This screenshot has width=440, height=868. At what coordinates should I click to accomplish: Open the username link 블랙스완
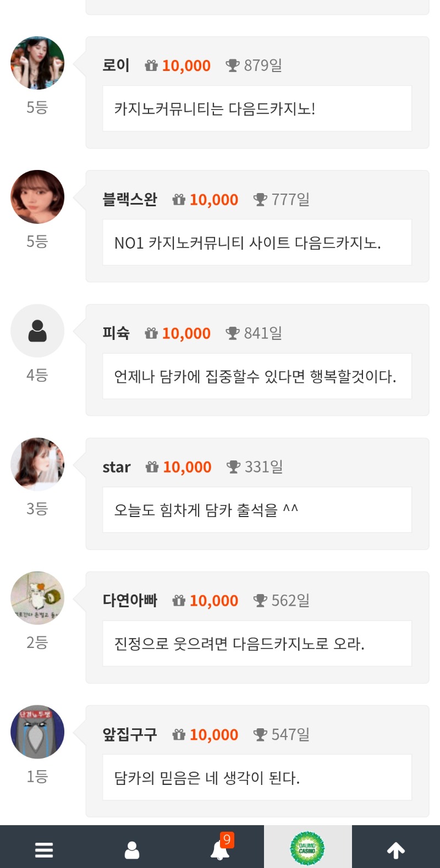pos(130,199)
